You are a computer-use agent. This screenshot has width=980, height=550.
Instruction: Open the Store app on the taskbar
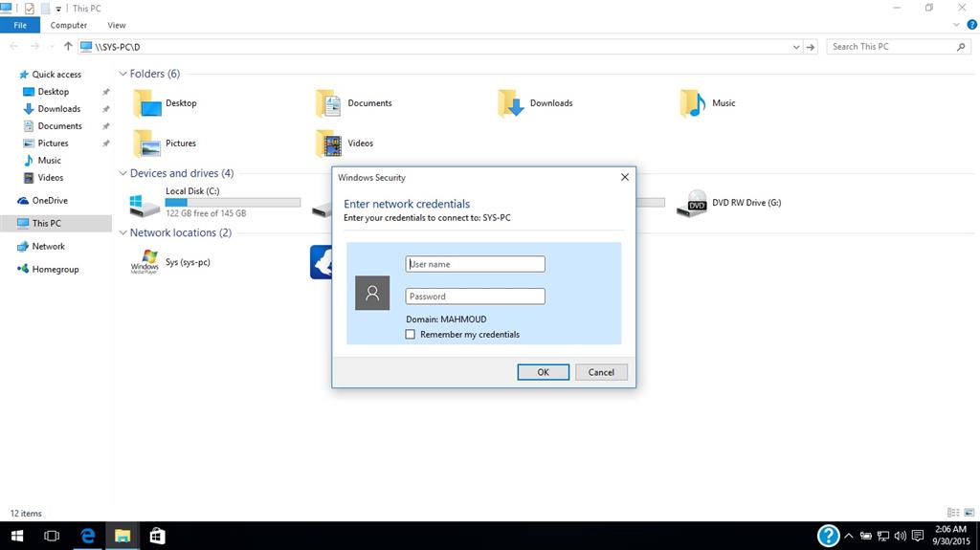[158, 537]
